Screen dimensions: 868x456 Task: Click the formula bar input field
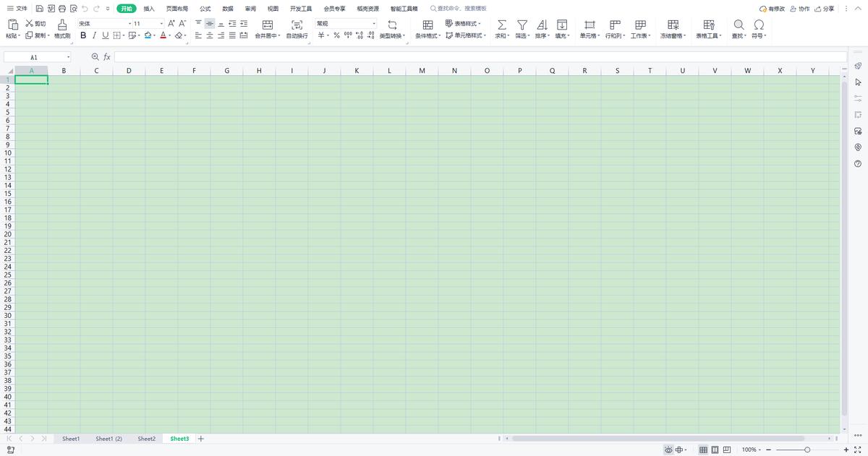pos(480,56)
